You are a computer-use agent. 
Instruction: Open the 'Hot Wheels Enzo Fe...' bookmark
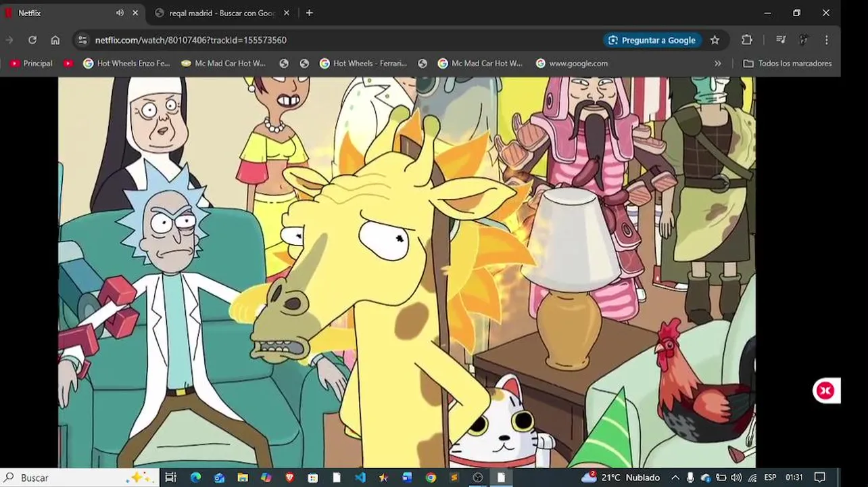pos(126,63)
